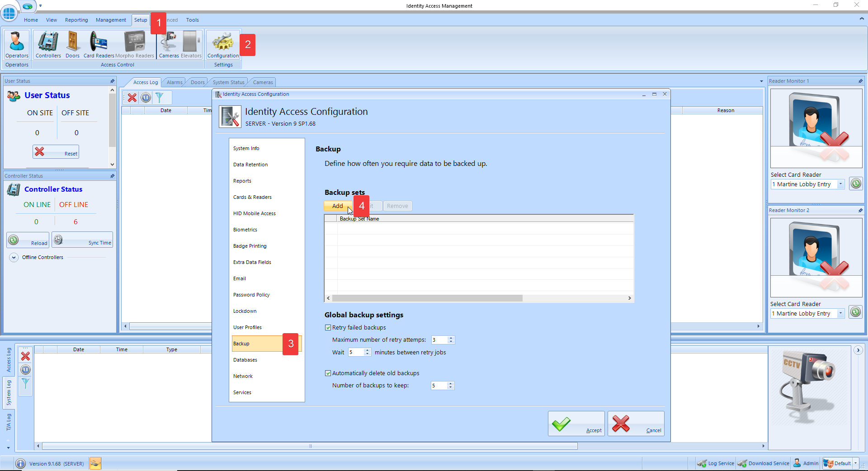Viewport: 868px width, 471px height.
Task: Open the quick access toolbar dropdown
Action: click(x=40, y=6)
